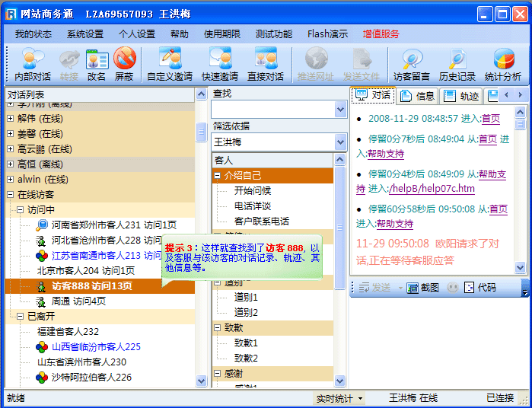Select 山西省临汾市客人225 in the visitor list

[x=96, y=346]
